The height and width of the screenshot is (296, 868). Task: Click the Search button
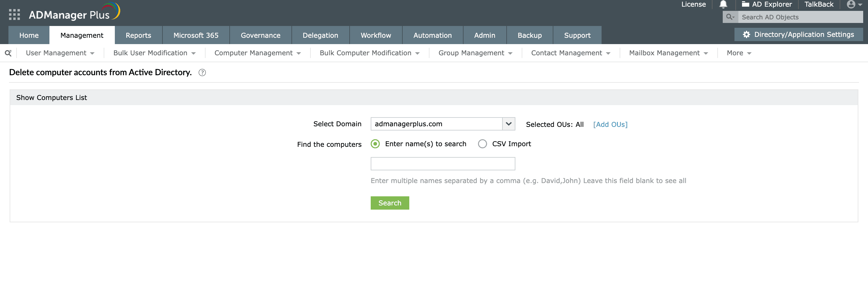coord(389,203)
